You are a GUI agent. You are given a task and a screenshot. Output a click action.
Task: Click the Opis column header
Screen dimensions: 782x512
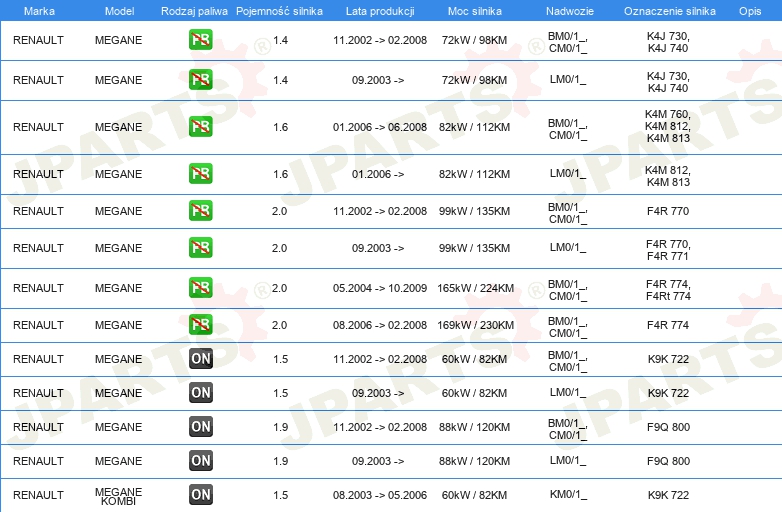[750, 11]
